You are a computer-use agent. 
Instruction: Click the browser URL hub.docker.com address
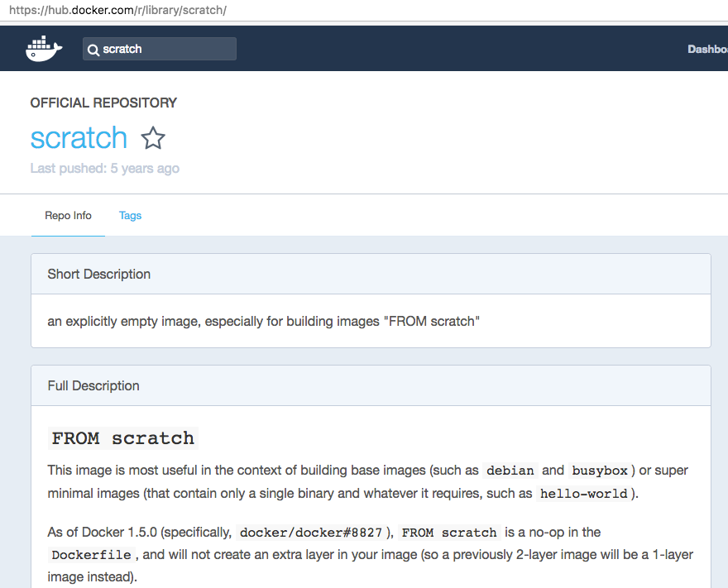[117, 10]
